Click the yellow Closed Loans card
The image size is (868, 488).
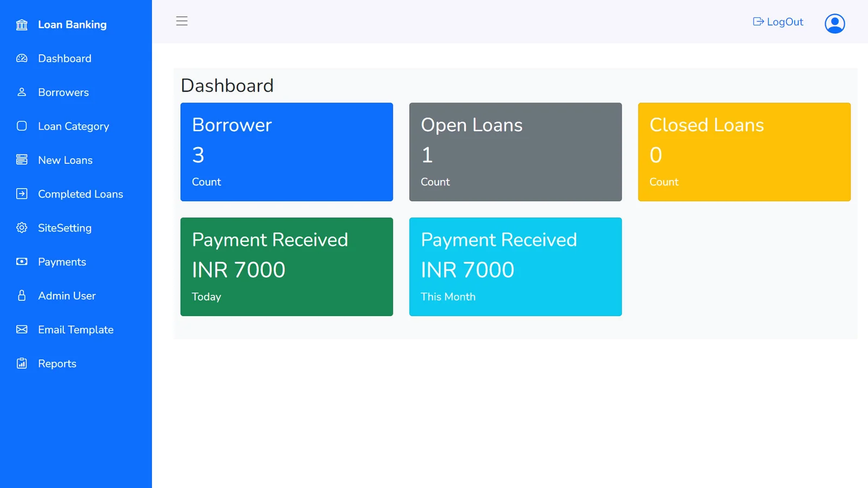744,152
